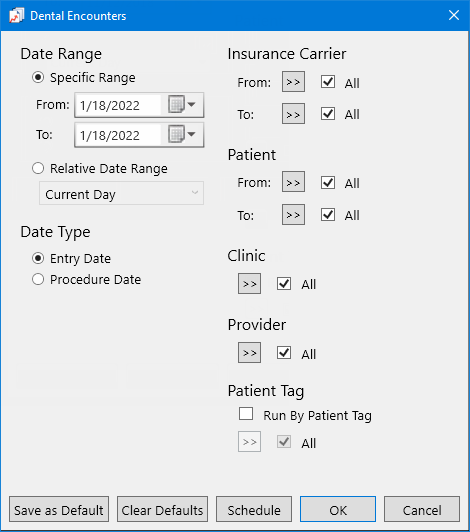Open the Patient From selector button
The height and width of the screenshot is (532, 470).
tap(293, 182)
